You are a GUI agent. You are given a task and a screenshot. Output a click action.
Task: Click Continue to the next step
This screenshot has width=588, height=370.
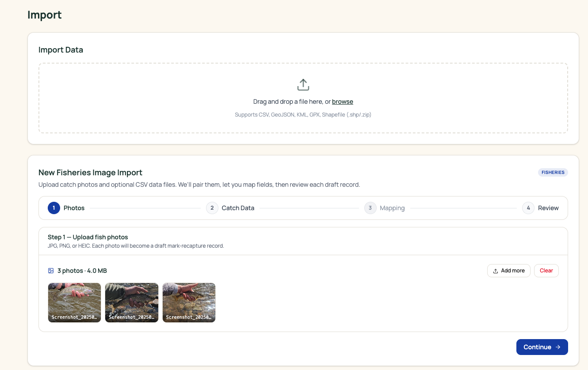[542, 347]
